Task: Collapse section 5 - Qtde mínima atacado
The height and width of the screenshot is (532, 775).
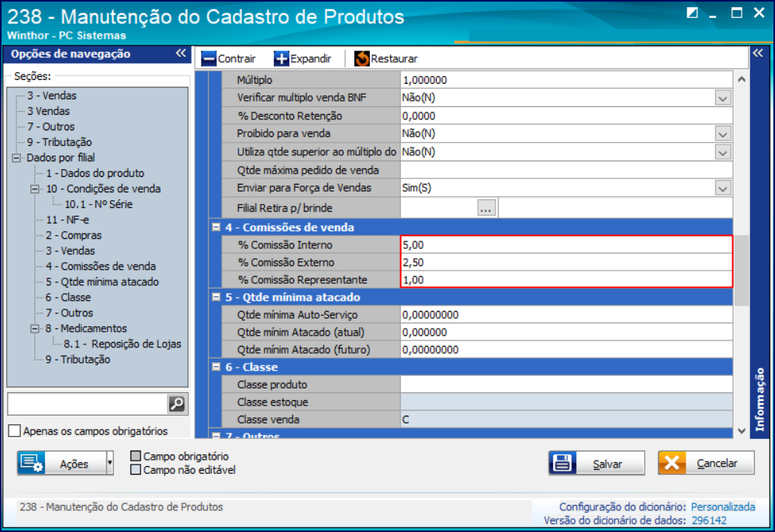Action: point(216,297)
